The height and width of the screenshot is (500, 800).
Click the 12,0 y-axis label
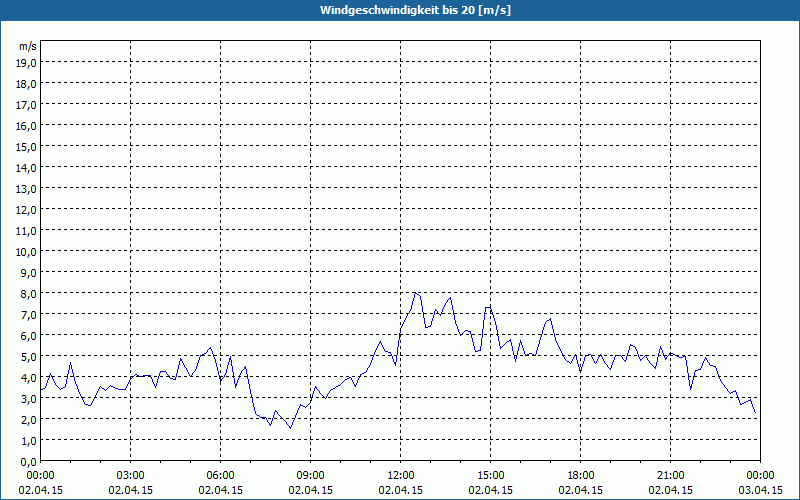[26, 210]
